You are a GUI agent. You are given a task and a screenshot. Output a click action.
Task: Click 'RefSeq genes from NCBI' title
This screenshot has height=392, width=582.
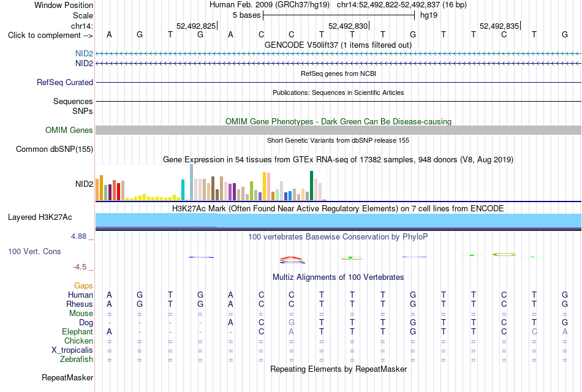click(339, 73)
